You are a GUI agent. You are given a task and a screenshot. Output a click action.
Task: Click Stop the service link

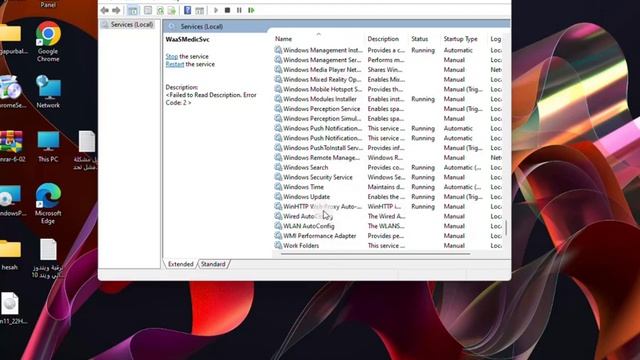click(x=172, y=56)
